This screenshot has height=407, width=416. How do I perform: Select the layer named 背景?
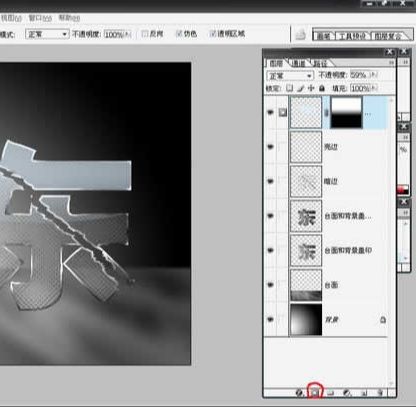(332, 320)
